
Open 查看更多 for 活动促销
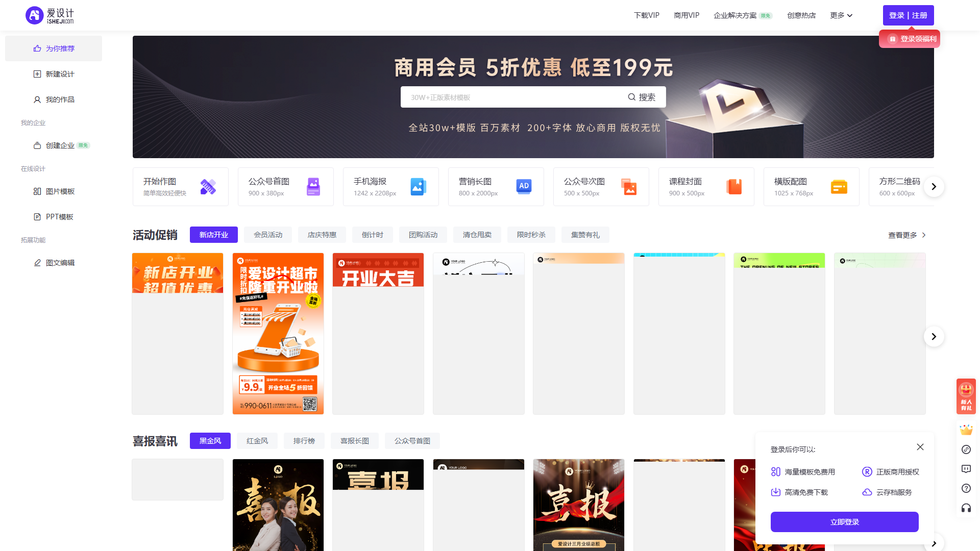pos(907,235)
